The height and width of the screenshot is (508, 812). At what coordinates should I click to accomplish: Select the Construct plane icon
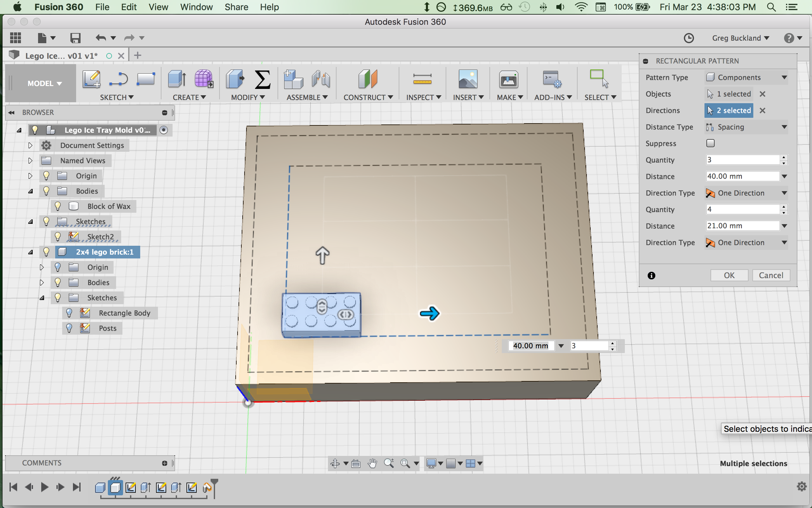pyautogui.click(x=368, y=79)
